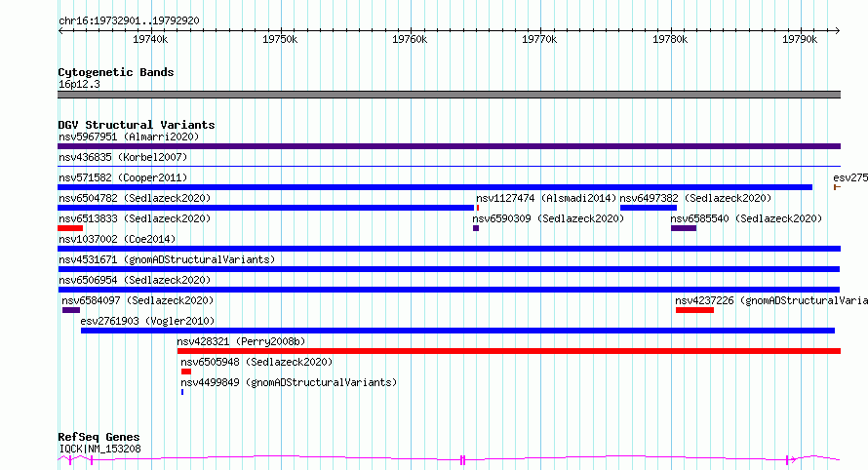Select the small red nsv6505948 marker
The height and width of the screenshot is (470, 868).
(x=186, y=372)
